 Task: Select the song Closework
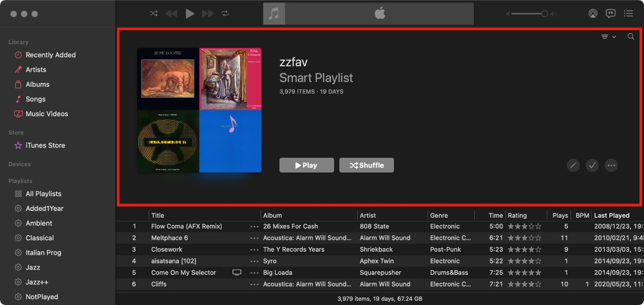(167, 249)
